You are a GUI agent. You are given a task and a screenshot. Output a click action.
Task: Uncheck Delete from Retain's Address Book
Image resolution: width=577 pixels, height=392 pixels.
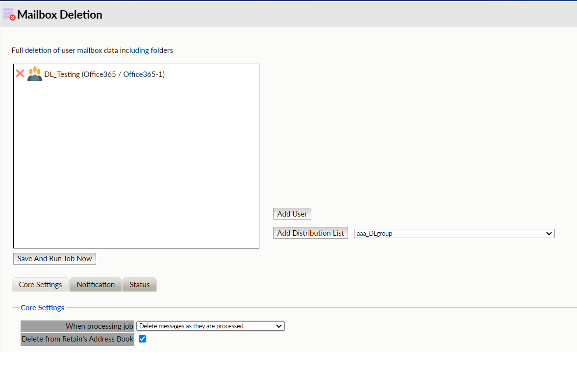pyautogui.click(x=142, y=339)
